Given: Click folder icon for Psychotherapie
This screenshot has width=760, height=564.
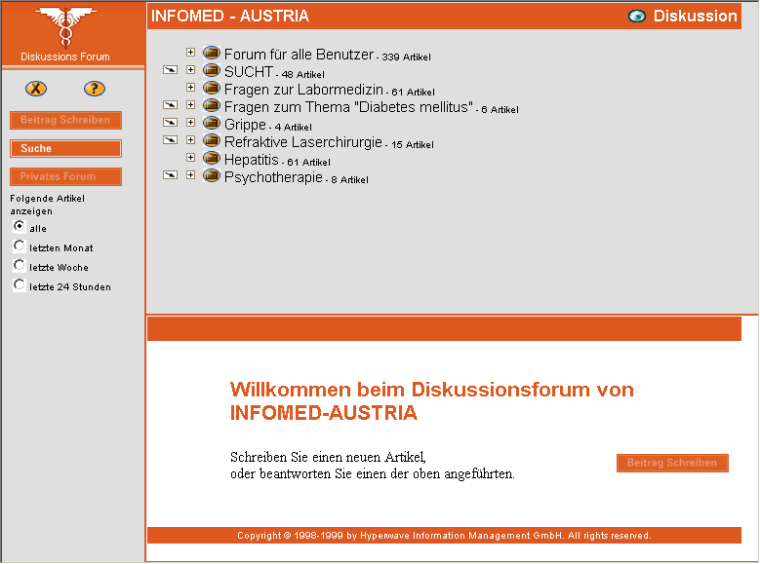Looking at the screenshot, I should pyautogui.click(x=211, y=175).
